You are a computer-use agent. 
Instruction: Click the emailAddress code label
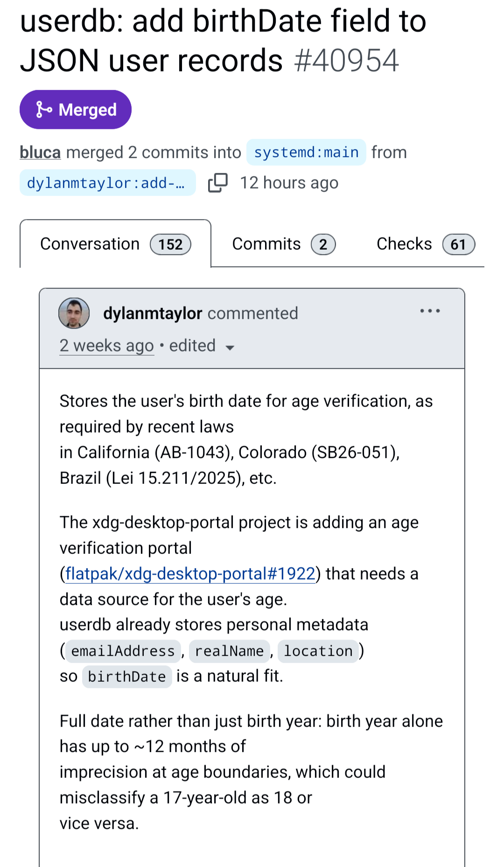point(123,651)
